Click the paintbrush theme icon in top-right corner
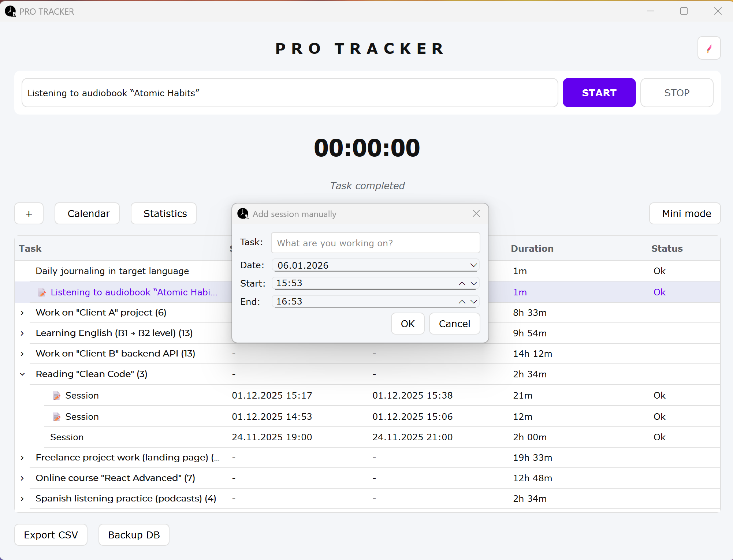 coord(709,48)
